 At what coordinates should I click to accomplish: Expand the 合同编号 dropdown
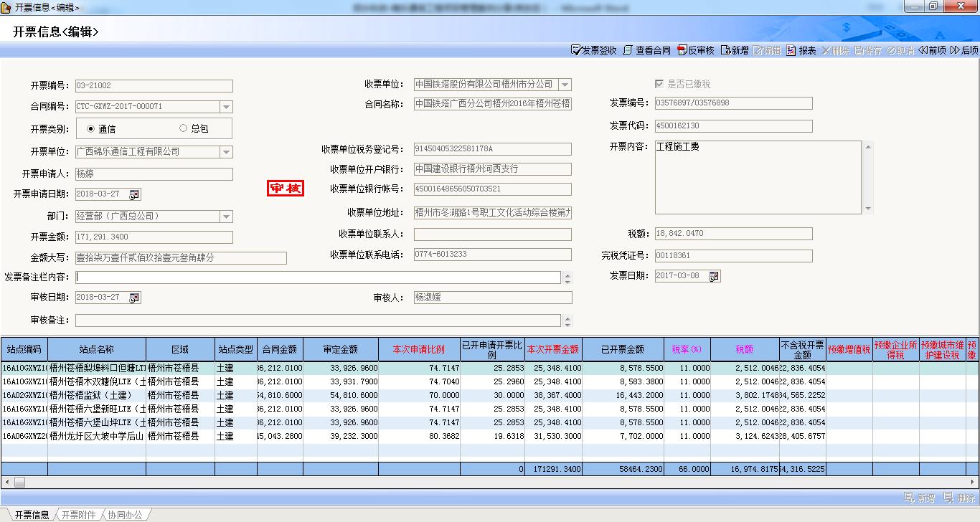[x=226, y=107]
